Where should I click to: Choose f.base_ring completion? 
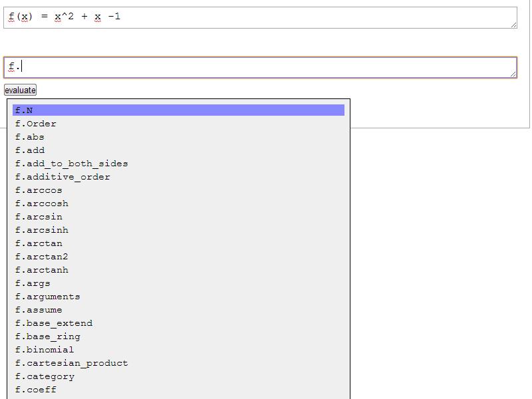48,336
